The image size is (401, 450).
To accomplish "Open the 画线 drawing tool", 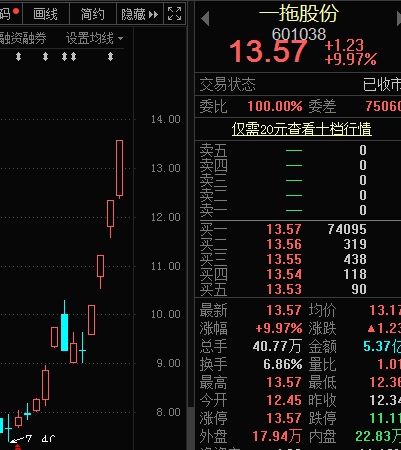I will [46, 14].
